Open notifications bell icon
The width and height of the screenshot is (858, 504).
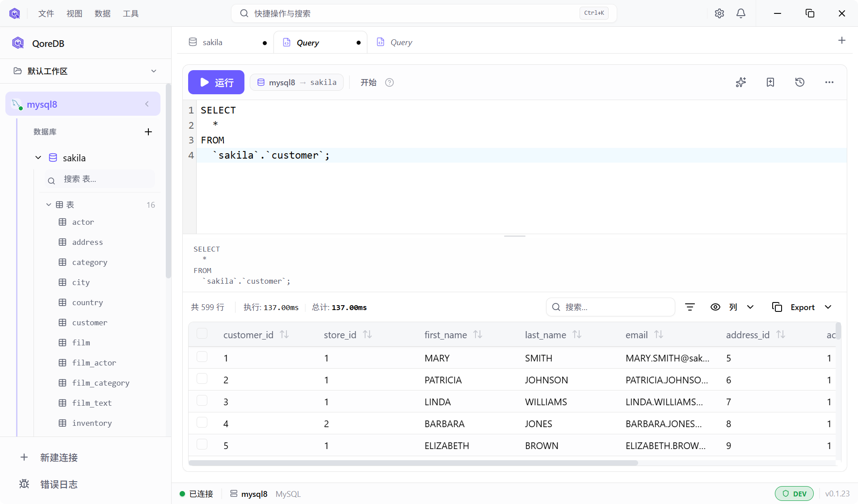coord(741,13)
